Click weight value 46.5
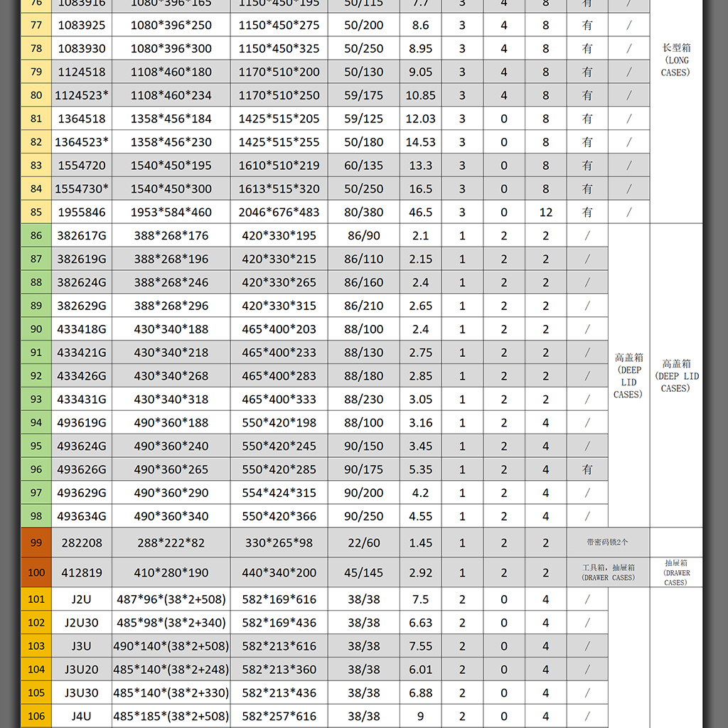The width and height of the screenshot is (728, 728). (x=421, y=212)
